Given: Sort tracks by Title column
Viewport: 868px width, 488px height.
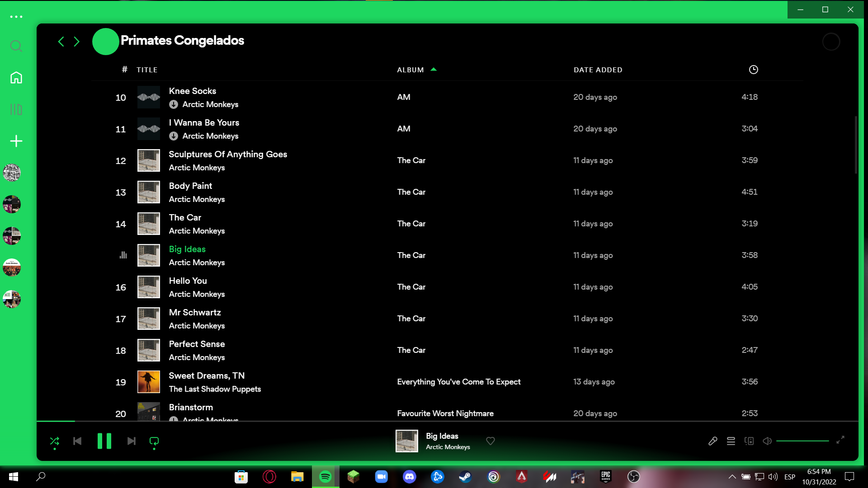Looking at the screenshot, I should (147, 70).
